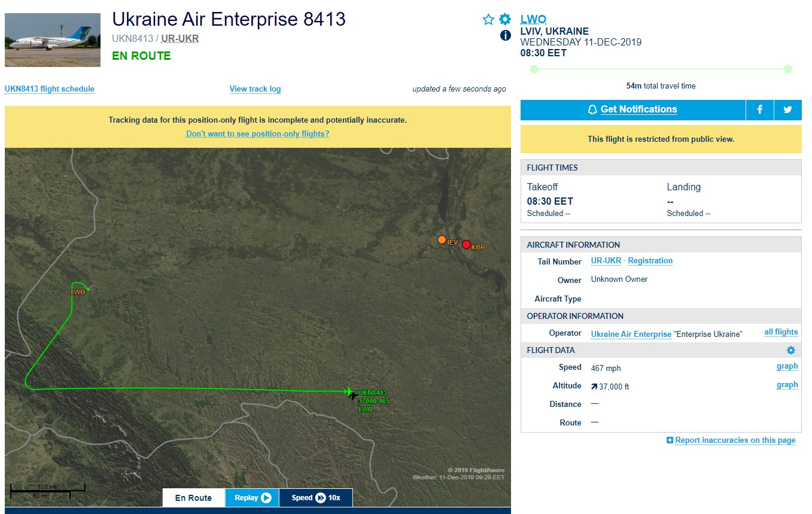812x514 pixels.
Task: Toggle replay Speed 10x
Action: point(315,498)
